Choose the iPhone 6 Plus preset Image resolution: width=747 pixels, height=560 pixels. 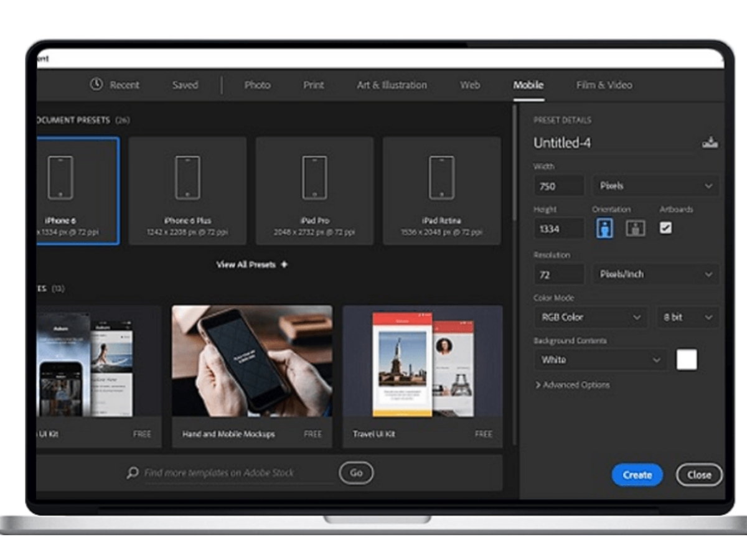[187, 190]
